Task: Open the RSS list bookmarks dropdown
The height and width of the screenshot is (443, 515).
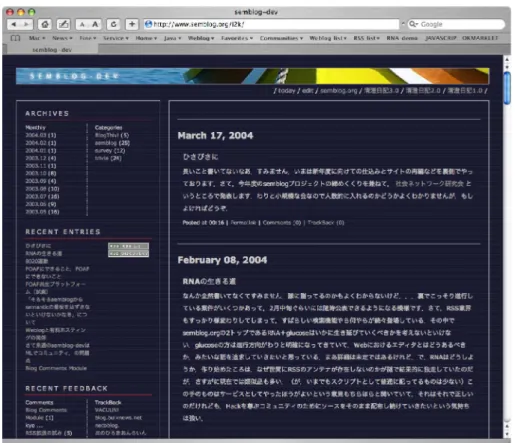Action: [366, 38]
